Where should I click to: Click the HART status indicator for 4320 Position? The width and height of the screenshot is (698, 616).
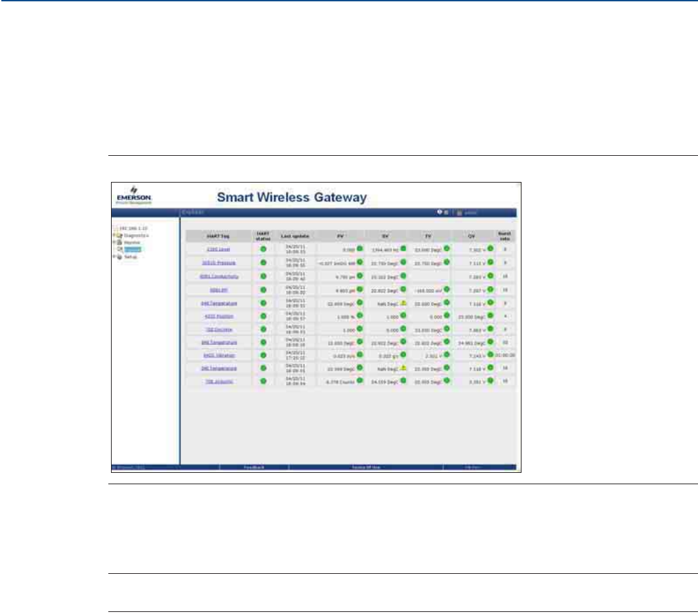tap(263, 316)
